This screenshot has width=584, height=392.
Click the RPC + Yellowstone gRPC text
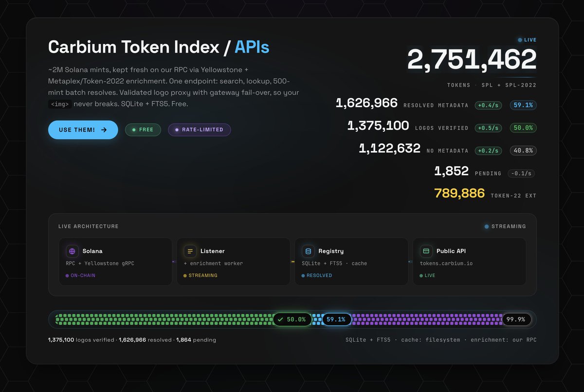coord(100,264)
